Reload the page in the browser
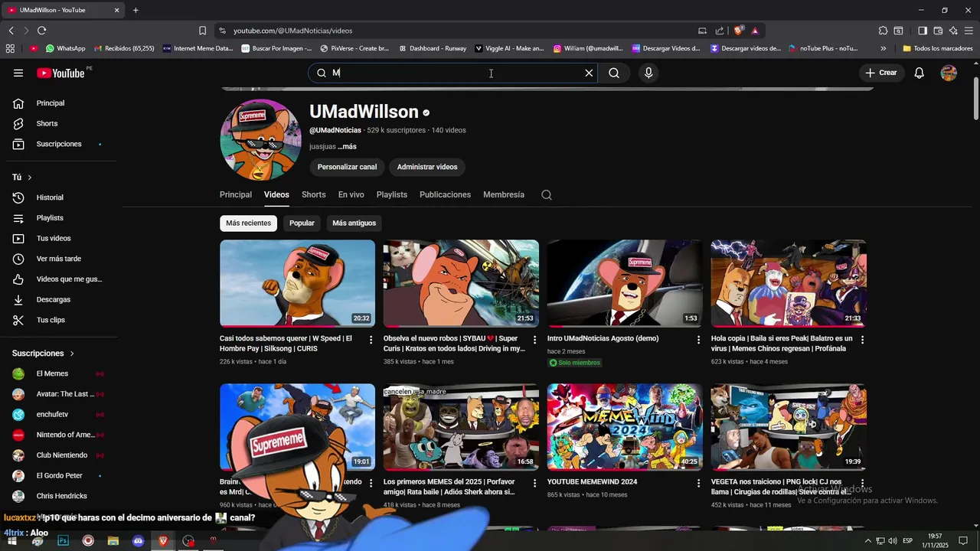The width and height of the screenshot is (980, 551). tap(41, 31)
